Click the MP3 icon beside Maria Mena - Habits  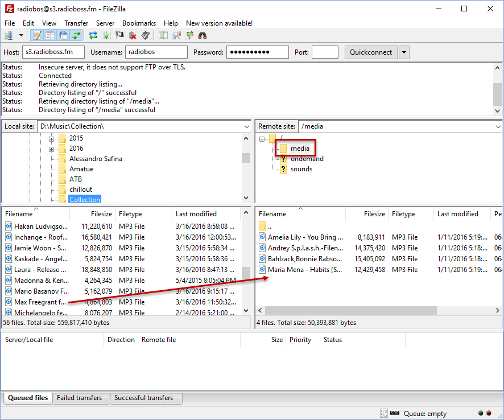(263, 270)
